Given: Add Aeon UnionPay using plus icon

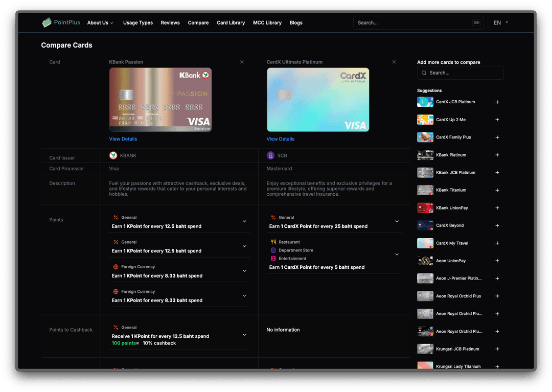Looking at the screenshot, I should [497, 261].
